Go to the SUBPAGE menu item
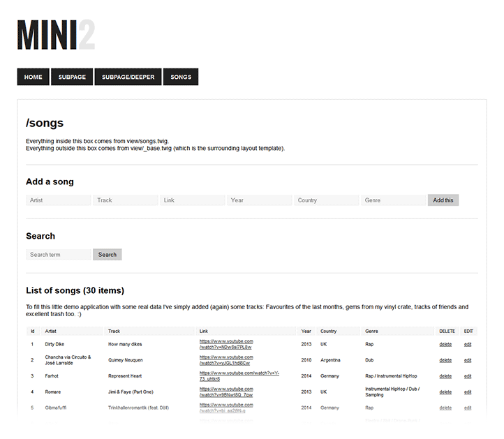504x439 pixels. click(x=72, y=77)
